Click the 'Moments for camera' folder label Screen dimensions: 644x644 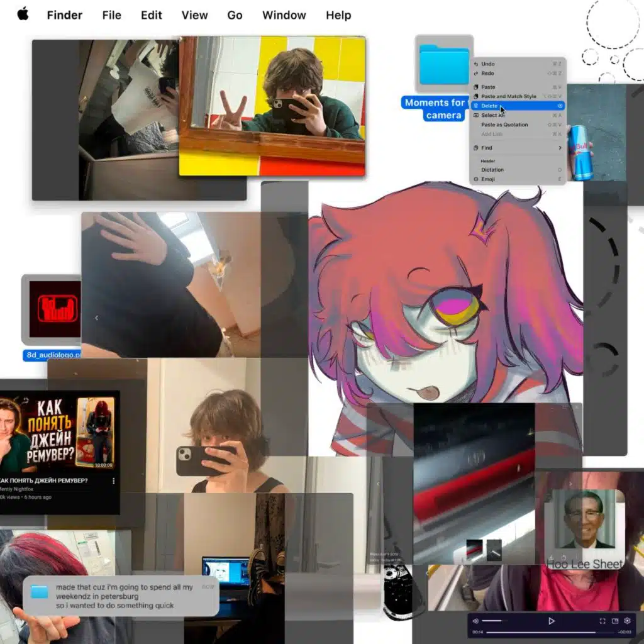435,109
